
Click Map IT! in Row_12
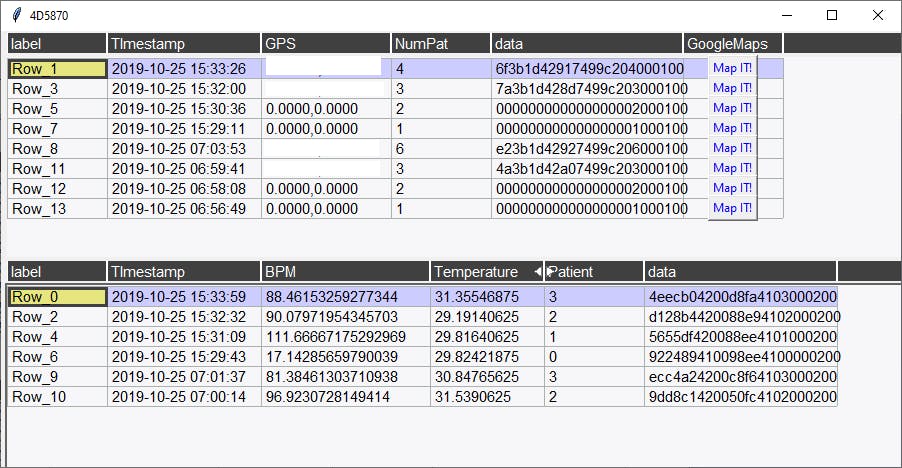pyautogui.click(x=732, y=188)
